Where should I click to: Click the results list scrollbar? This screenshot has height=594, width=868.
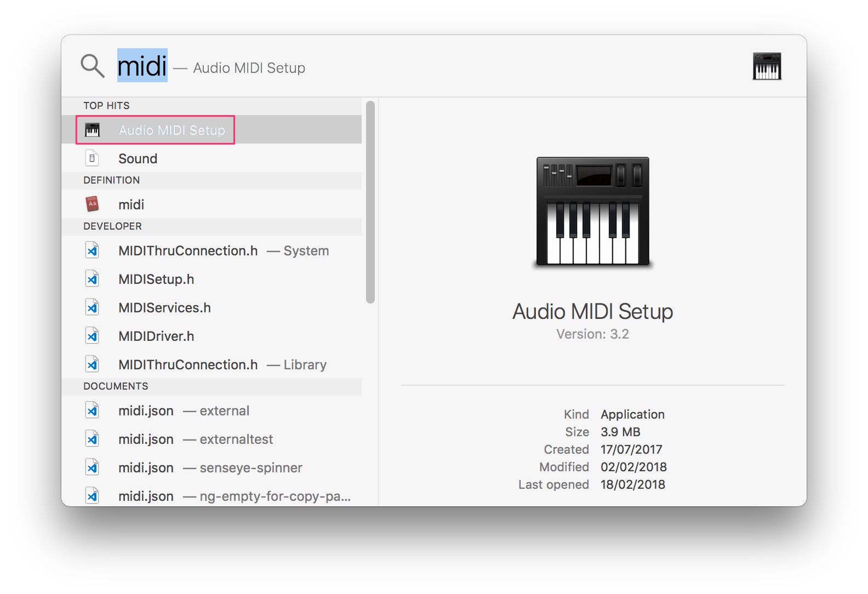click(x=370, y=202)
